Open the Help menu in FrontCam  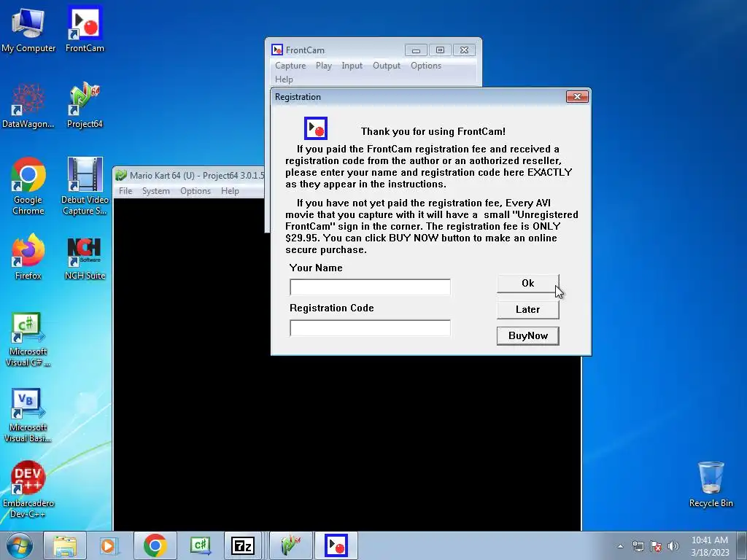(x=284, y=79)
